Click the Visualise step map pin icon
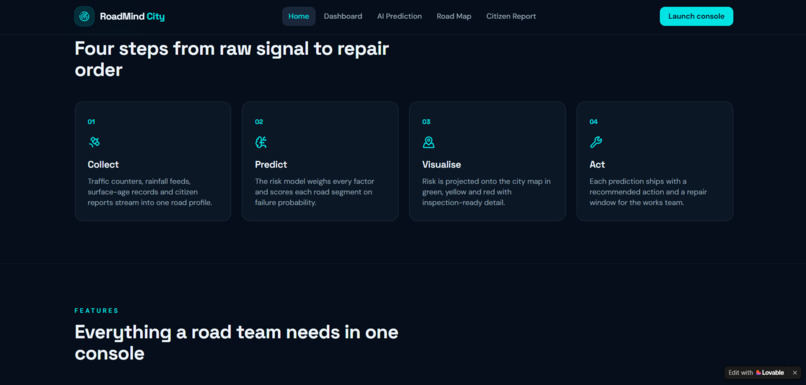The image size is (806, 385). point(429,142)
